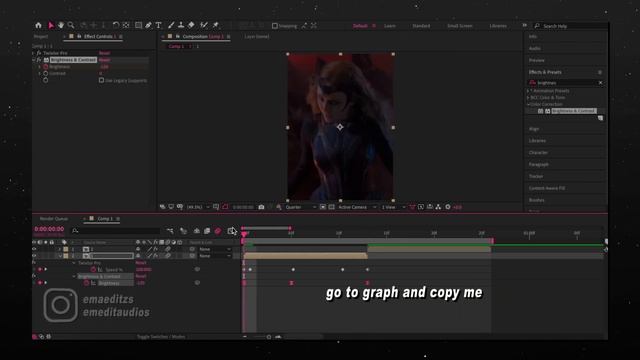Select the Rotation tool

[x=116, y=25]
